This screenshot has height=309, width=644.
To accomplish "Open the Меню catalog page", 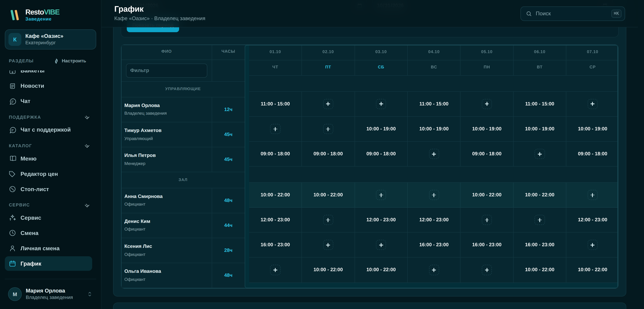I will click(x=49, y=159).
